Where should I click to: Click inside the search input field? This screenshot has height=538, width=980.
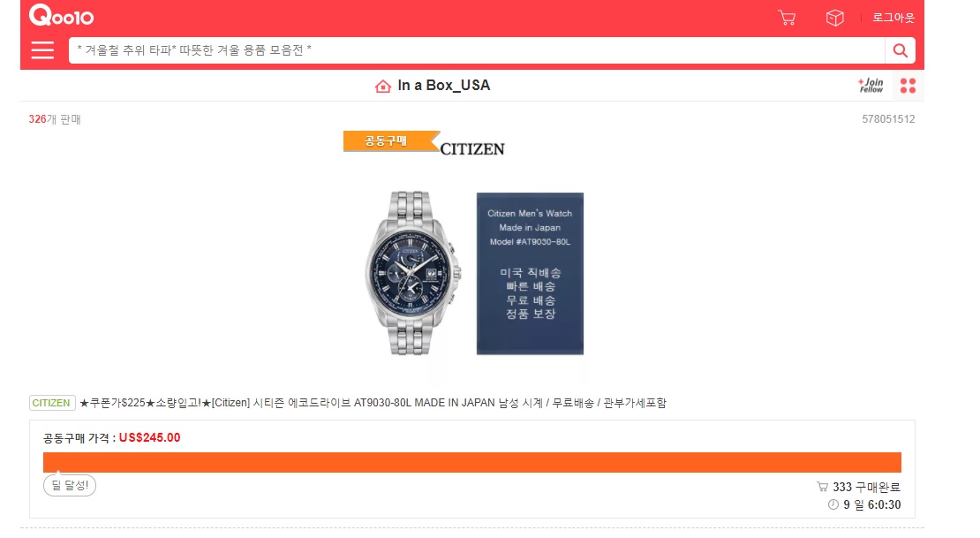pos(476,50)
